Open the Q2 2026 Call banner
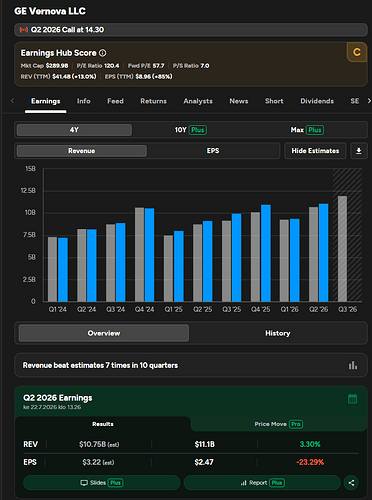 [191, 30]
